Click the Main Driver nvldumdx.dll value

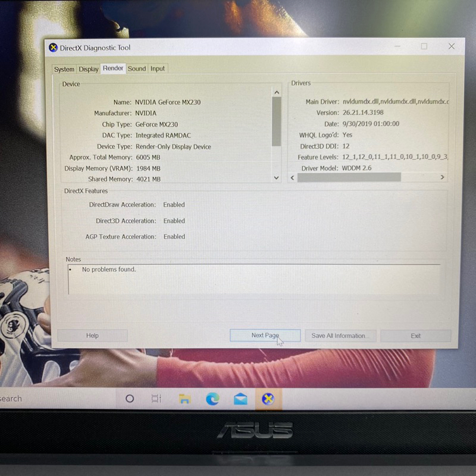[396, 102]
